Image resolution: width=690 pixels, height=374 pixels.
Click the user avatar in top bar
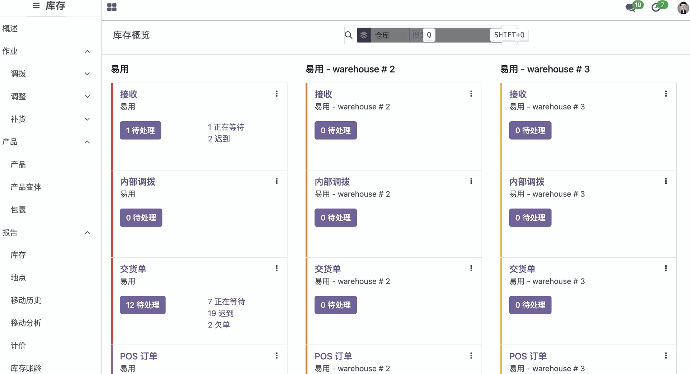tap(683, 7)
